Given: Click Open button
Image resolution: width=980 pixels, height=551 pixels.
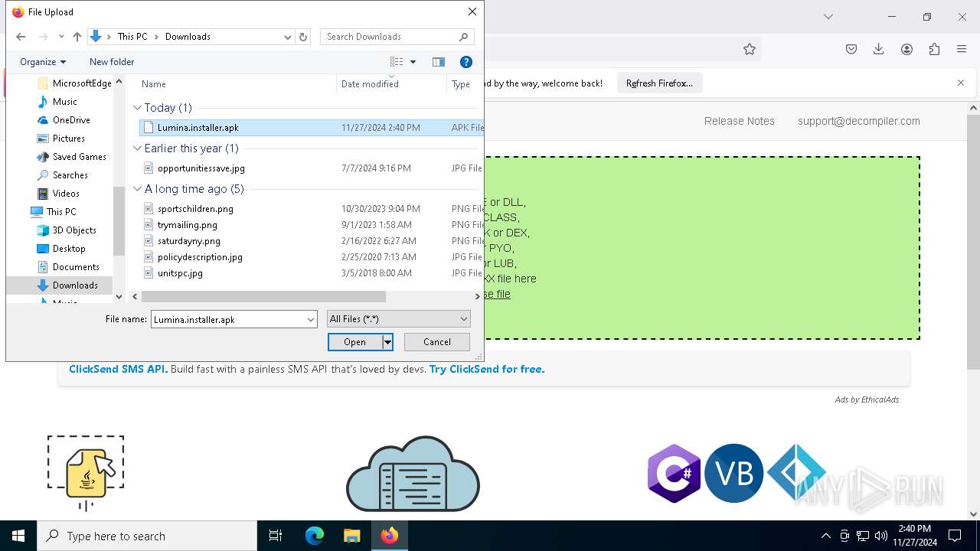Looking at the screenshot, I should point(354,342).
